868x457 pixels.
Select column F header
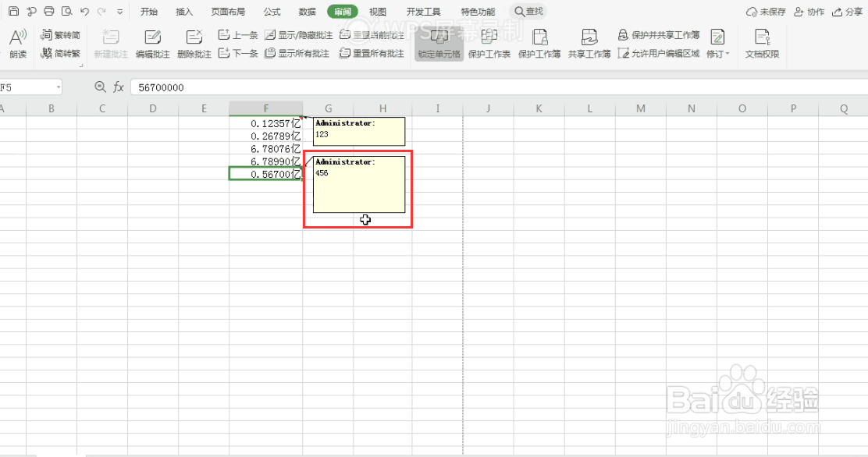(x=265, y=108)
